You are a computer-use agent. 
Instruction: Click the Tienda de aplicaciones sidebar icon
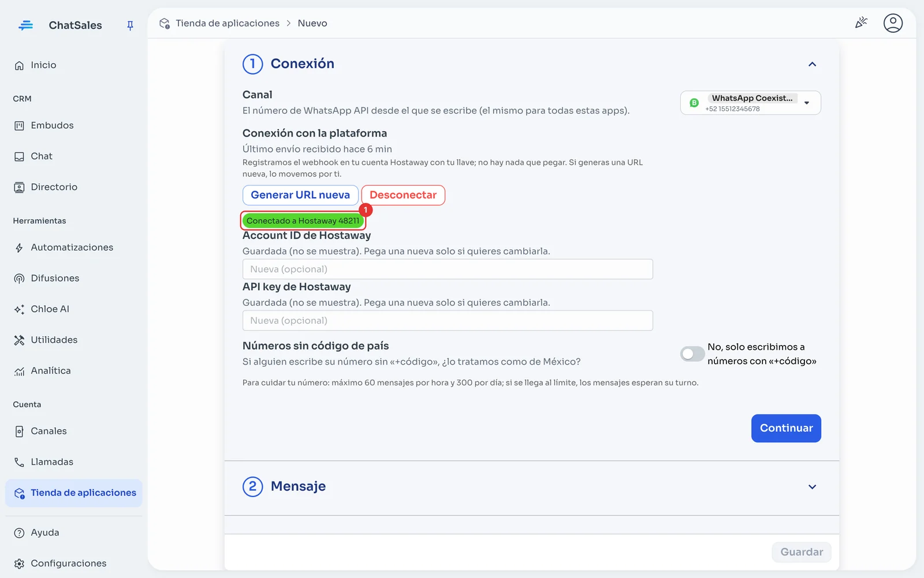click(x=19, y=493)
